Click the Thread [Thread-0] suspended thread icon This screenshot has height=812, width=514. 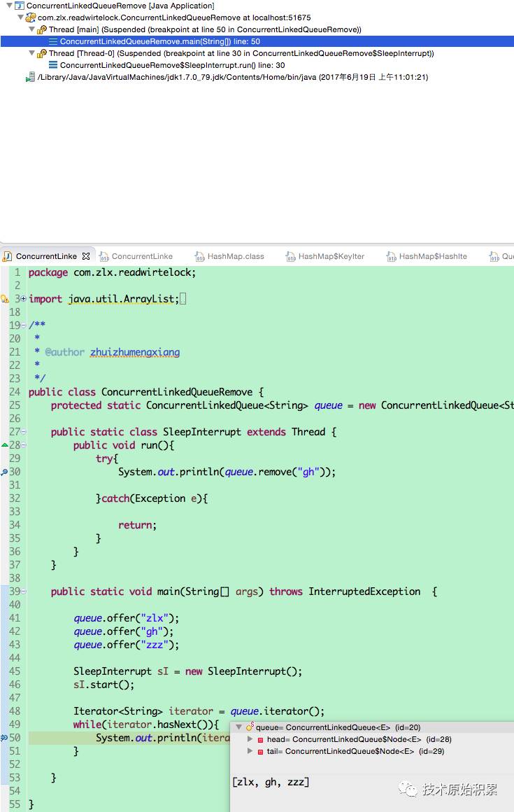42,53
